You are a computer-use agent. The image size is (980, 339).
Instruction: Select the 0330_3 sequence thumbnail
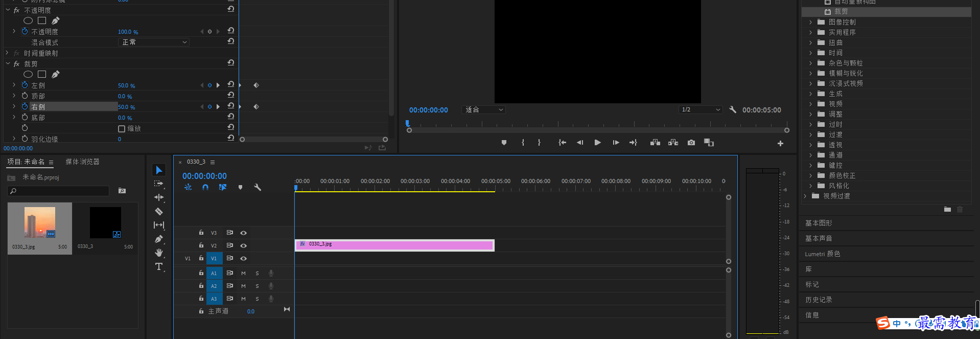[105, 222]
